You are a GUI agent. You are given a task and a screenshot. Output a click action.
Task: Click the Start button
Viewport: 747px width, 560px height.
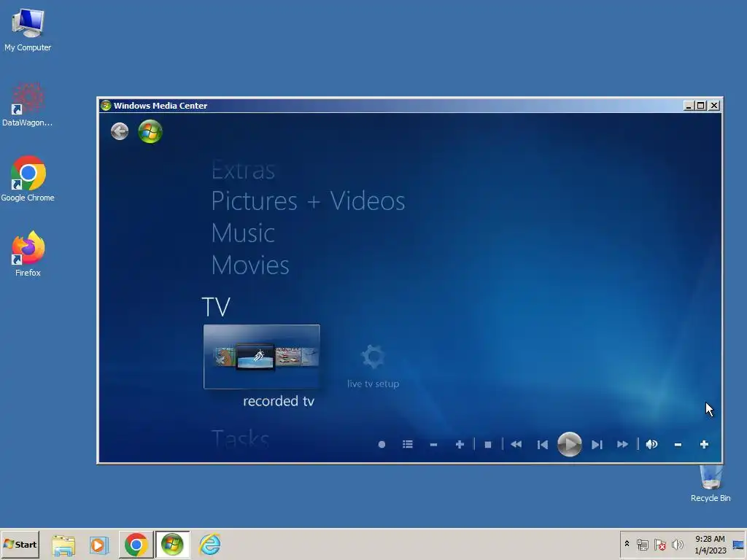click(20, 544)
